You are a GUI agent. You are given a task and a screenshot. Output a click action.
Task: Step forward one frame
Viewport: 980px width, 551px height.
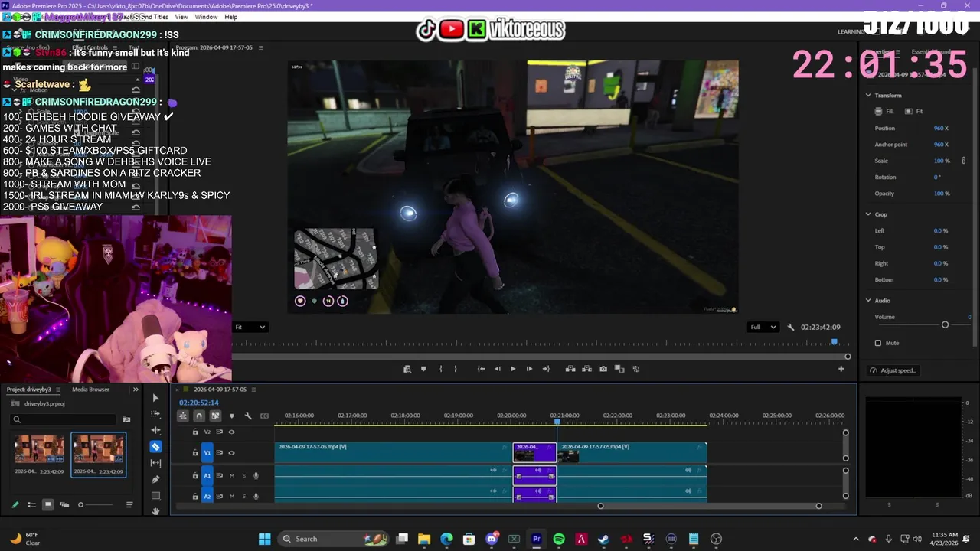point(529,369)
